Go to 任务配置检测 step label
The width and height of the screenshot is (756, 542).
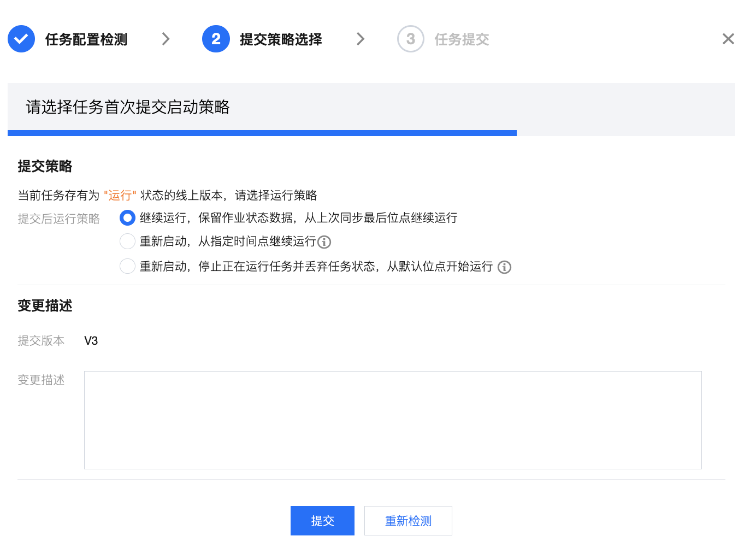pos(86,39)
